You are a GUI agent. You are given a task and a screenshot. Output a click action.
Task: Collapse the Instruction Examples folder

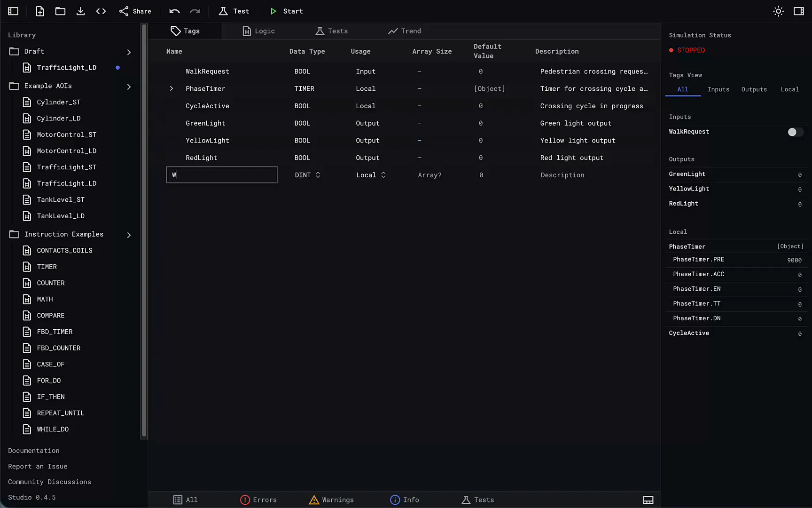tap(129, 234)
